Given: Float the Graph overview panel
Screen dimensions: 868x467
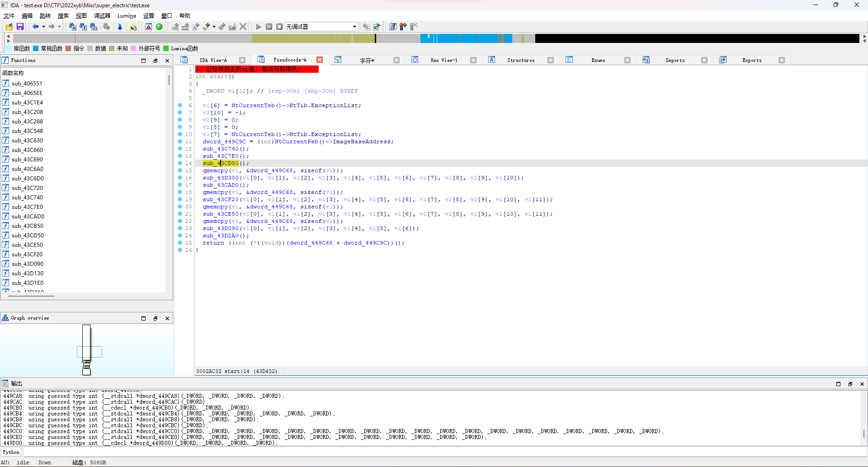Looking at the screenshot, I should coord(156,318).
